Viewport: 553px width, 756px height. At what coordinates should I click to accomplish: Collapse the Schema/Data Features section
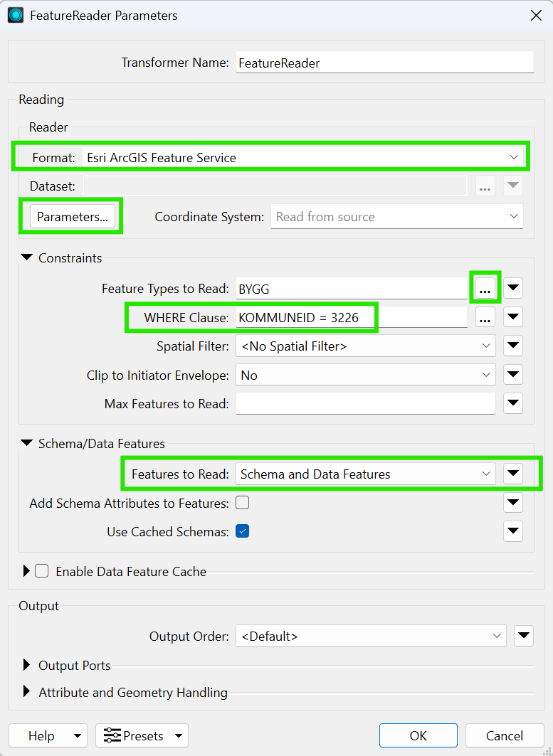(26, 443)
